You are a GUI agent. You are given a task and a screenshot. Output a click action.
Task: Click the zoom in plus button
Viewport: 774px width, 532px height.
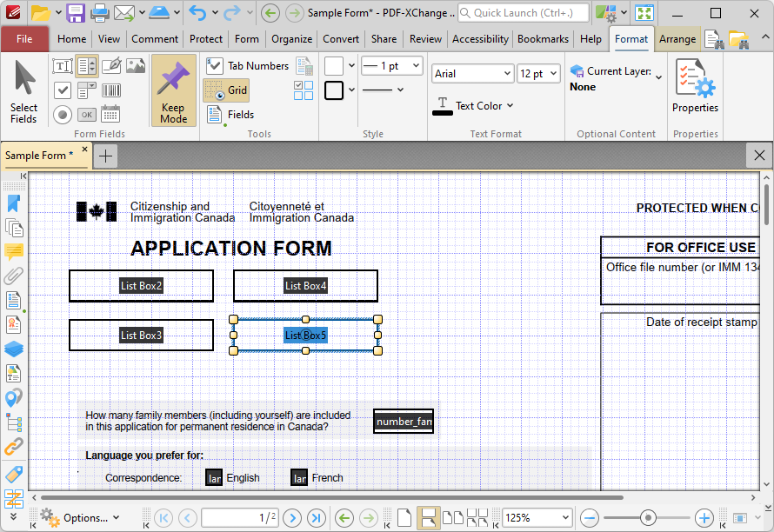tap(704, 518)
